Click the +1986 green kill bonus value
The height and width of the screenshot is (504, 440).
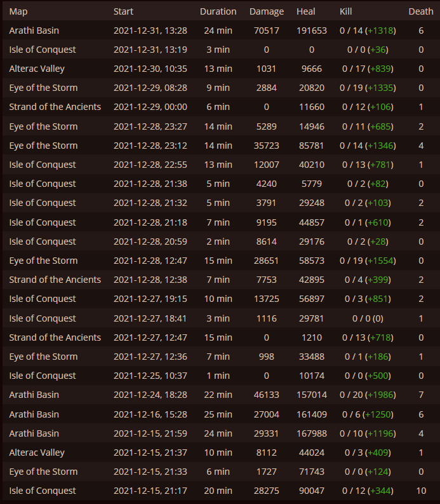(382, 395)
